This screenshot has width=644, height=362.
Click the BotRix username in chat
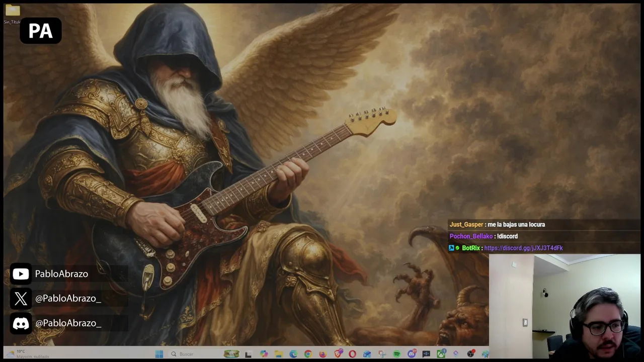(x=470, y=248)
